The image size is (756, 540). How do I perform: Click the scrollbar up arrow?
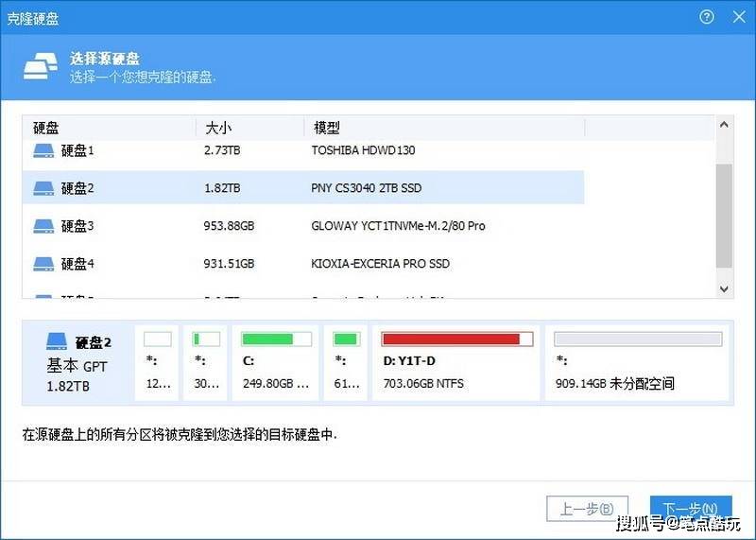pyautogui.click(x=724, y=125)
